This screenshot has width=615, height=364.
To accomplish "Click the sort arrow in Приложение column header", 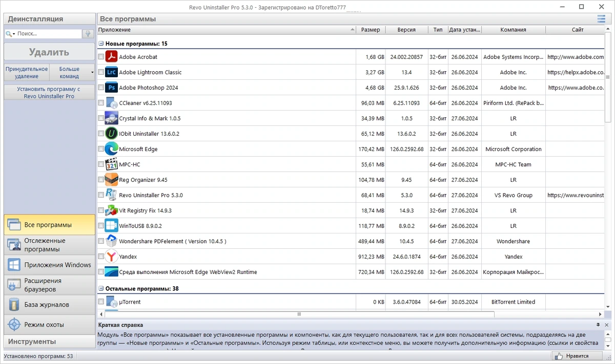I will (x=352, y=30).
